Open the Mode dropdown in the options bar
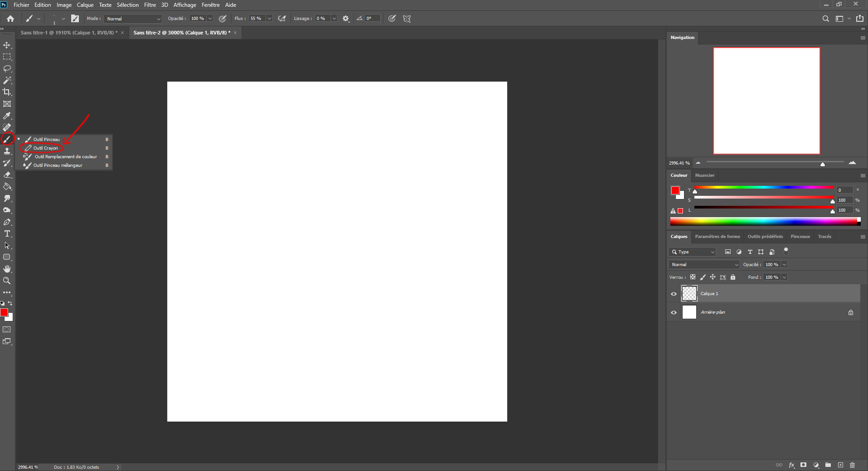Viewport: 868px width, 471px height. coord(132,19)
